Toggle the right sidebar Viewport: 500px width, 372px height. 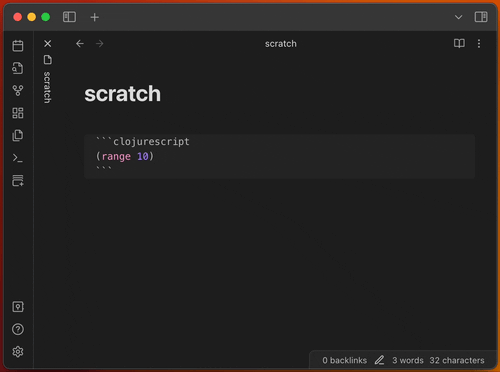(481, 17)
